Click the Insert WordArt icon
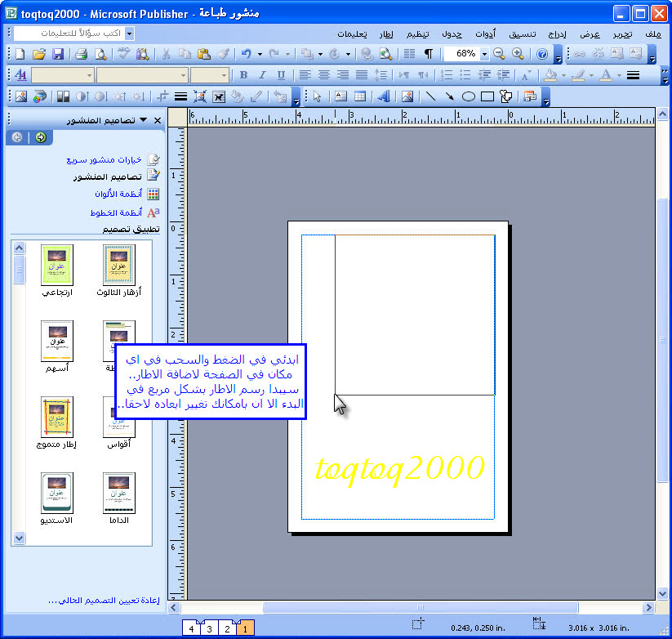672x639 pixels. (383, 96)
